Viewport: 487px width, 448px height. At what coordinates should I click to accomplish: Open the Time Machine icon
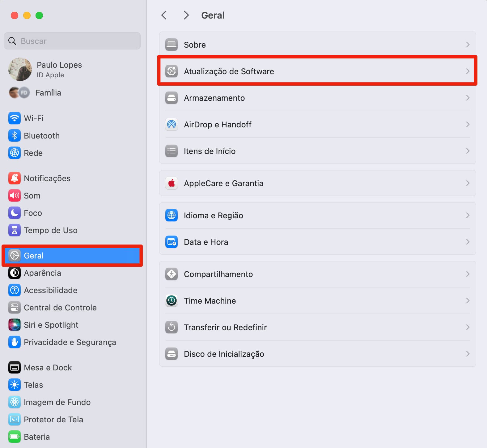coord(172,301)
